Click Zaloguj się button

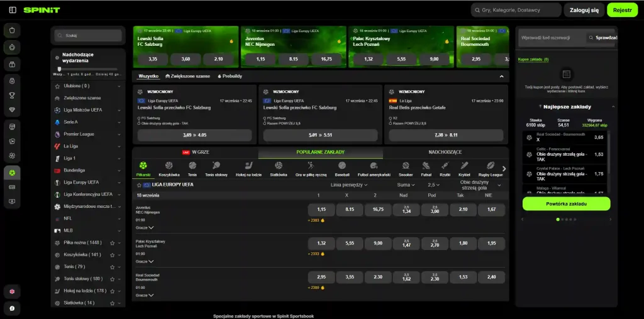pos(584,10)
